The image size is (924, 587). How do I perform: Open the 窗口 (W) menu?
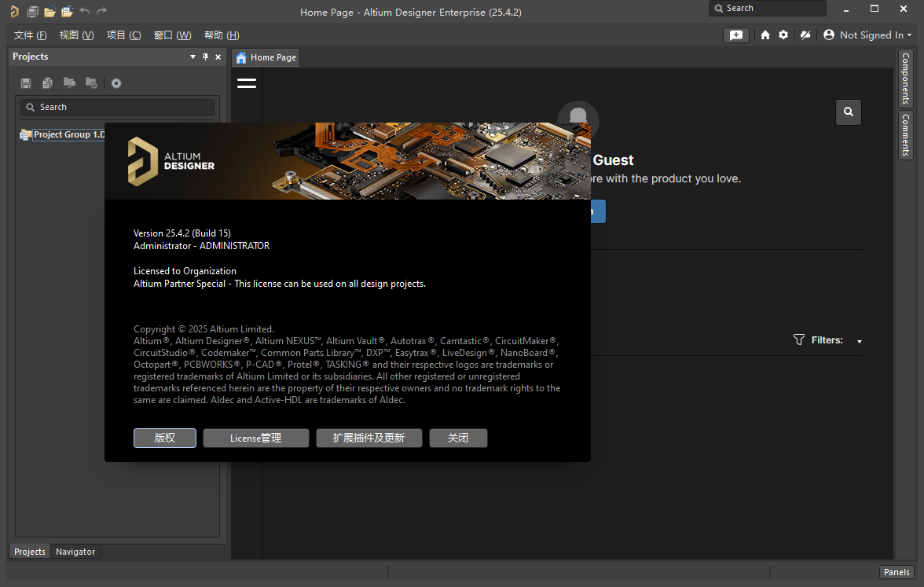173,35
